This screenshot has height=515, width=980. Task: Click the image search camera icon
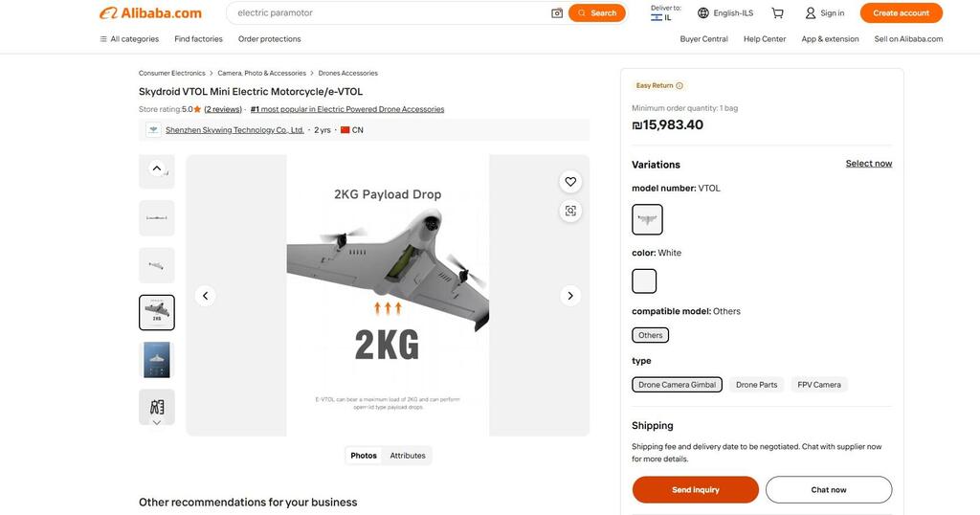[557, 13]
